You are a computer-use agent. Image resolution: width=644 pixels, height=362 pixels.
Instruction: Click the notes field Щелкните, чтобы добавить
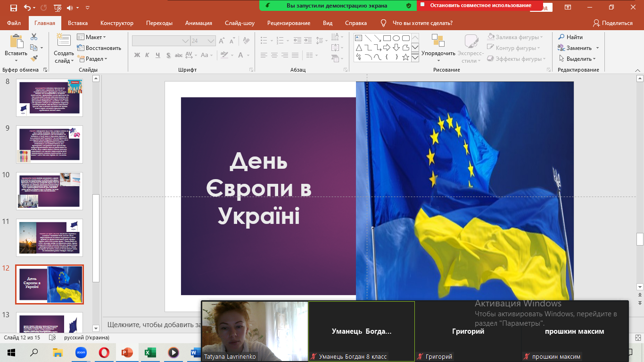pyautogui.click(x=153, y=324)
